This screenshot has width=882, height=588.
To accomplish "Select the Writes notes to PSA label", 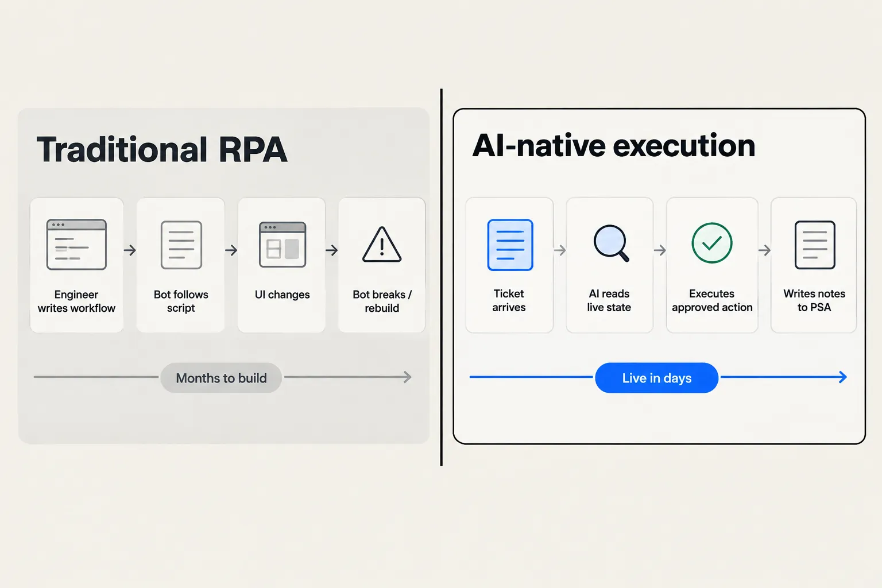I will [x=814, y=300].
